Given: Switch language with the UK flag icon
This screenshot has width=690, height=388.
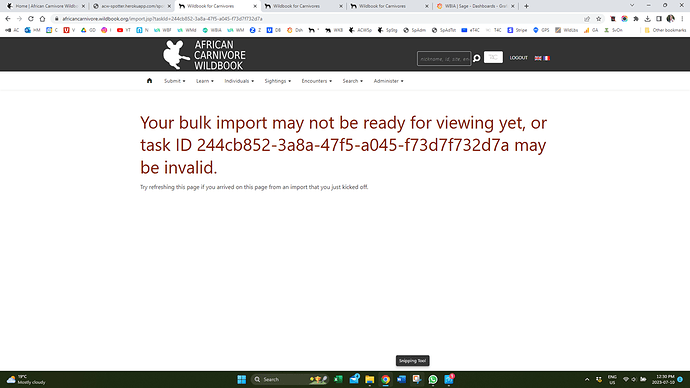Looking at the screenshot, I should [x=538, y=58].
